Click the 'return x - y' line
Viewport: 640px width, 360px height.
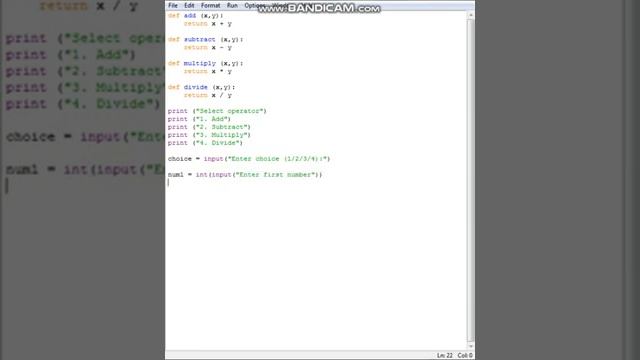tap(207, 47)
